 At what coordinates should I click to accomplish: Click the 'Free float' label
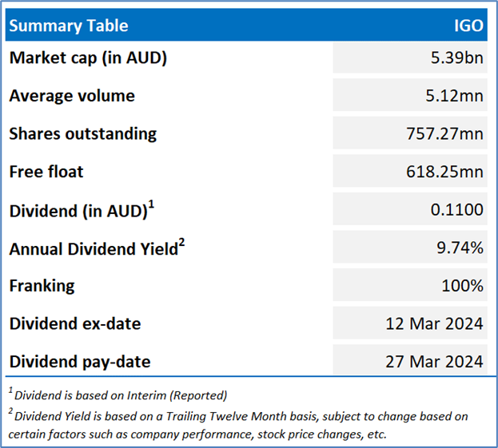[46, 172]
